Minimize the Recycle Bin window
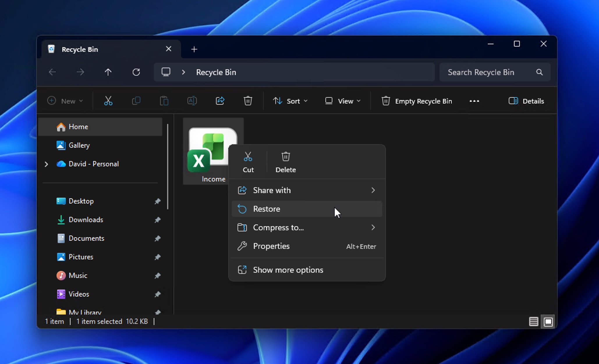This screenshot has height=364, width=599. 491,44
